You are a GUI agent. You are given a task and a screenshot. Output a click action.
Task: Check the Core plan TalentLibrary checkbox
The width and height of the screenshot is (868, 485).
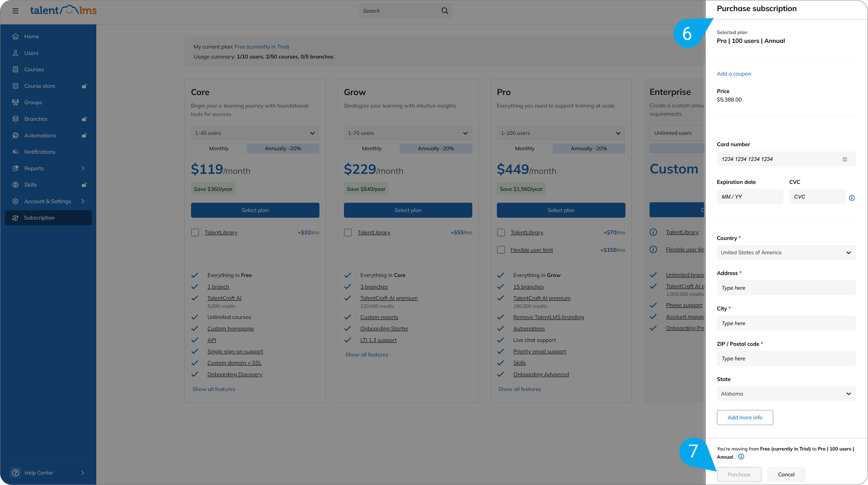coord(195,233)
